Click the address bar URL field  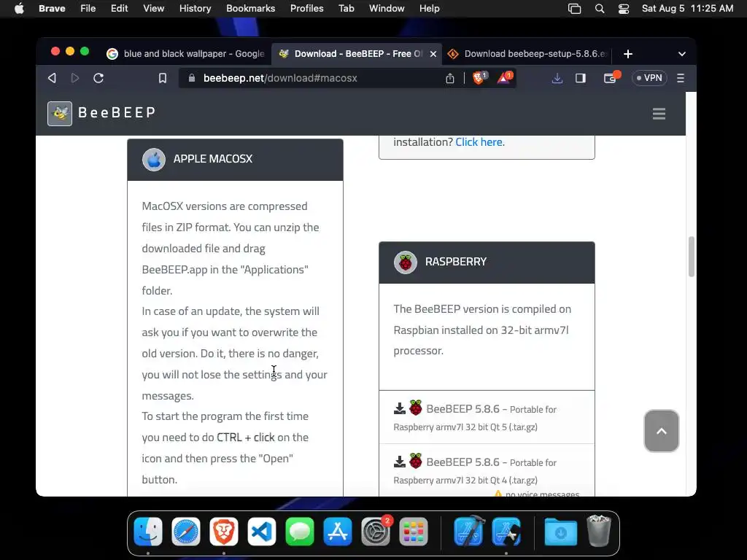click(309, 78)
